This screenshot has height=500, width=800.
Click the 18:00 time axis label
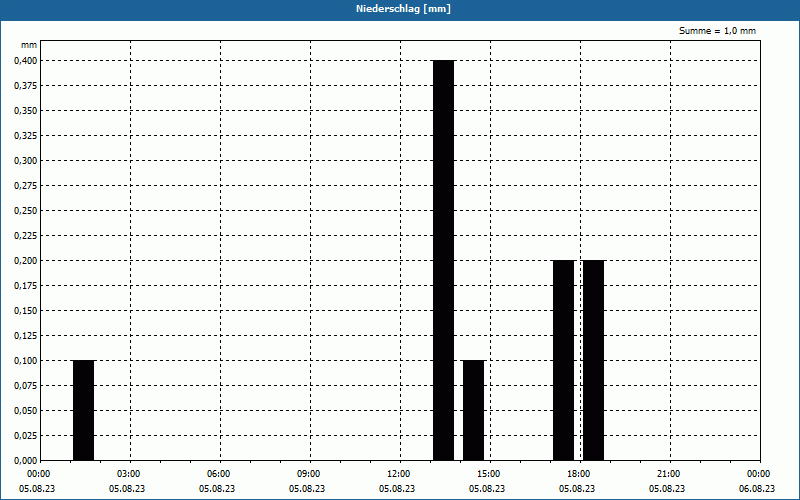580,474
